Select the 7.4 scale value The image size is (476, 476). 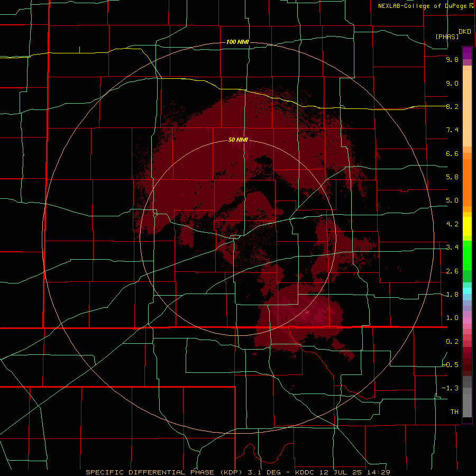pyautogui.click(x=452, y=130)
